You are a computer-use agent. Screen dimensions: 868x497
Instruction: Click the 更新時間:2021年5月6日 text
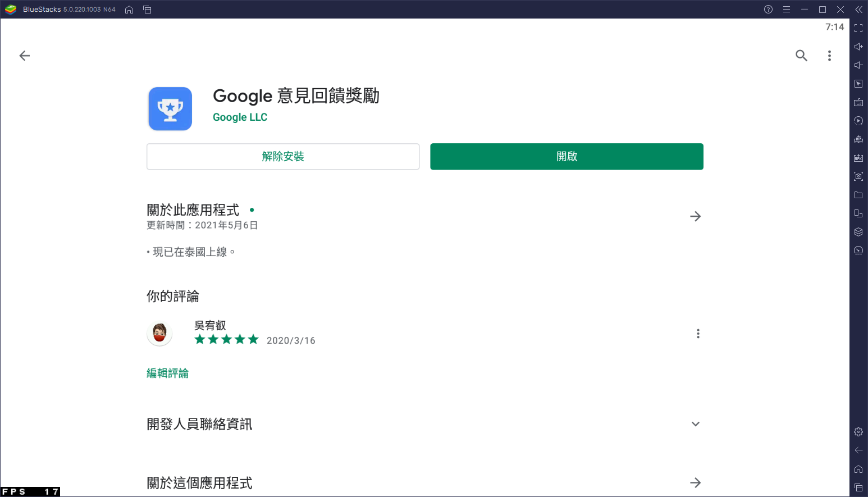click(202, 225)
